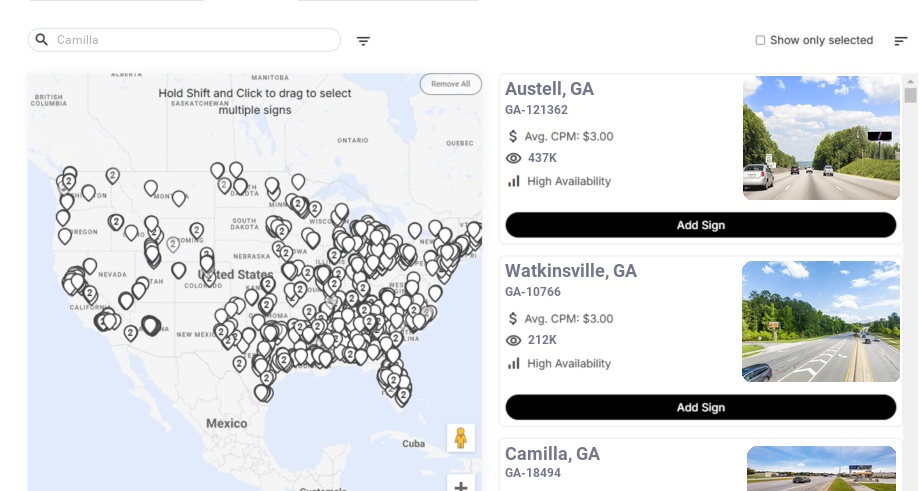Open the Camilla, GA listing title

(x=552, y=453)
